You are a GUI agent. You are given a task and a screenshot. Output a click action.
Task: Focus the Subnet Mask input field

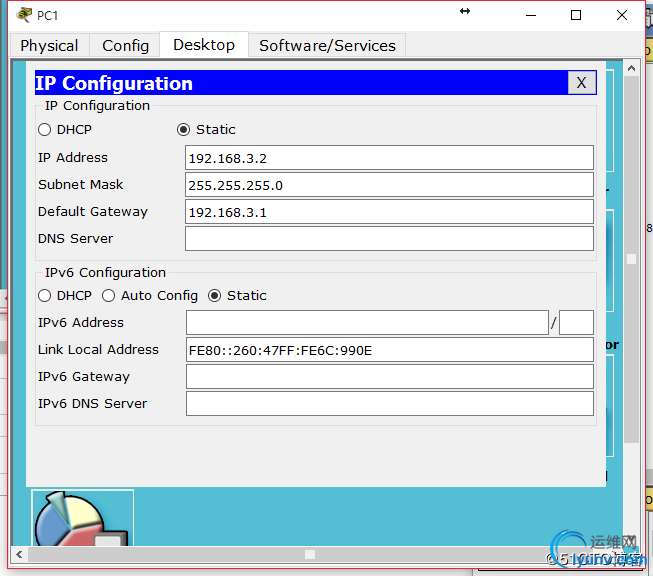click(389, 185)
